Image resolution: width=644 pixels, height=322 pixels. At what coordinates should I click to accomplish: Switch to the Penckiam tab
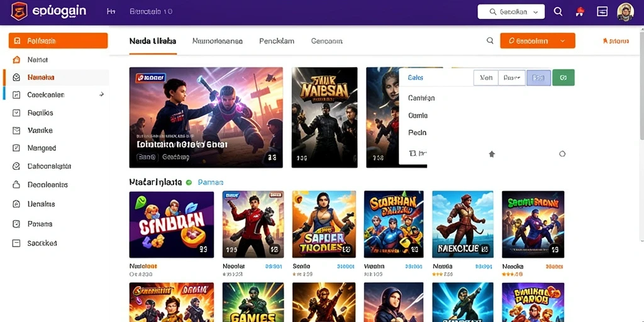(277, 41)
